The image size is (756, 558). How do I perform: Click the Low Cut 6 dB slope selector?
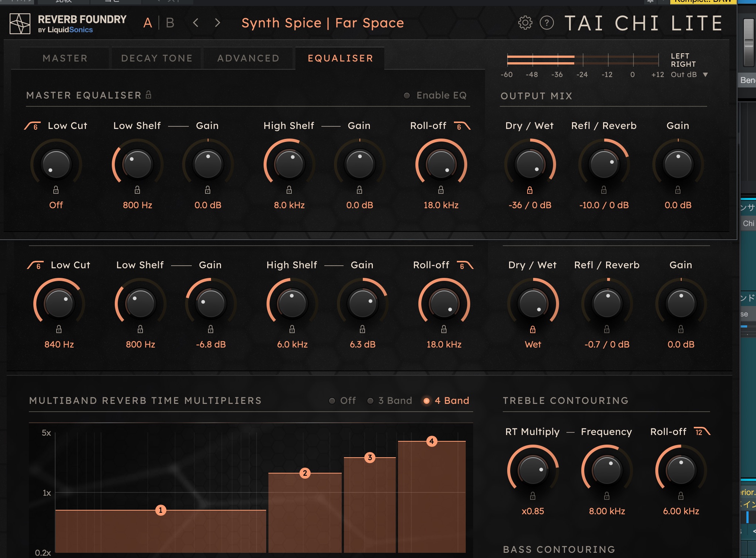[x=33, y=126]
